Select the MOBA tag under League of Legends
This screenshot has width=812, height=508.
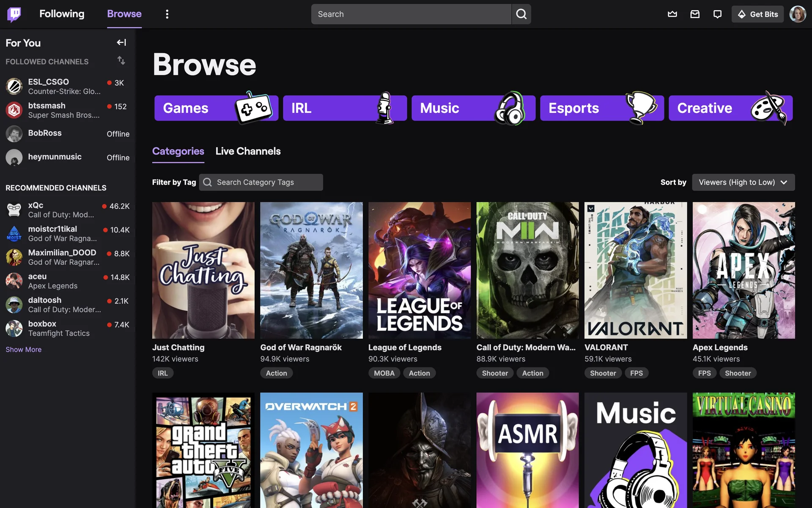pos(384,373)
